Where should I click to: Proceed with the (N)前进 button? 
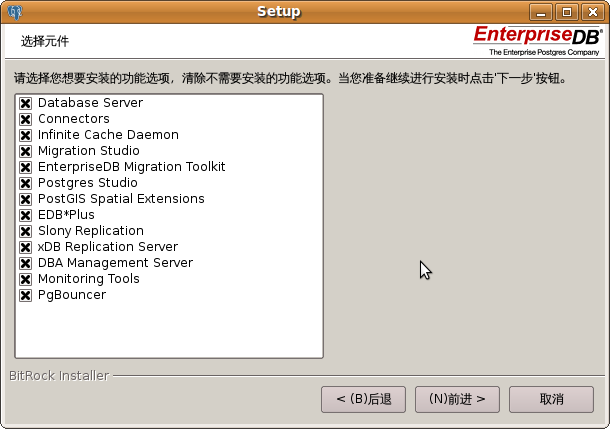[457, 399]
